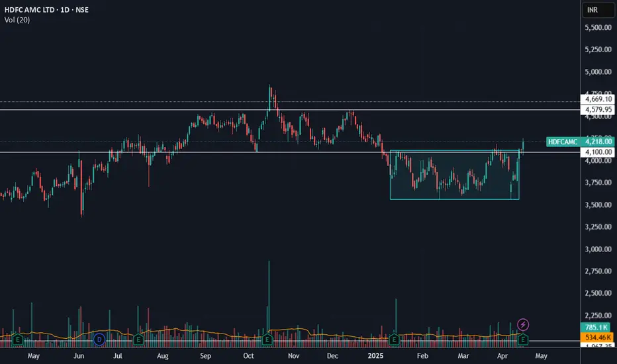Click the HDFCAMC 4,218.00 last price tag
617x364 pixels.
coord(580,142)
